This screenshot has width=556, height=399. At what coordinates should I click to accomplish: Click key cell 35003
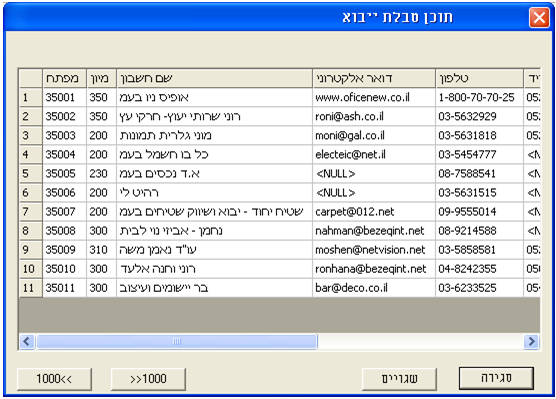65,135
